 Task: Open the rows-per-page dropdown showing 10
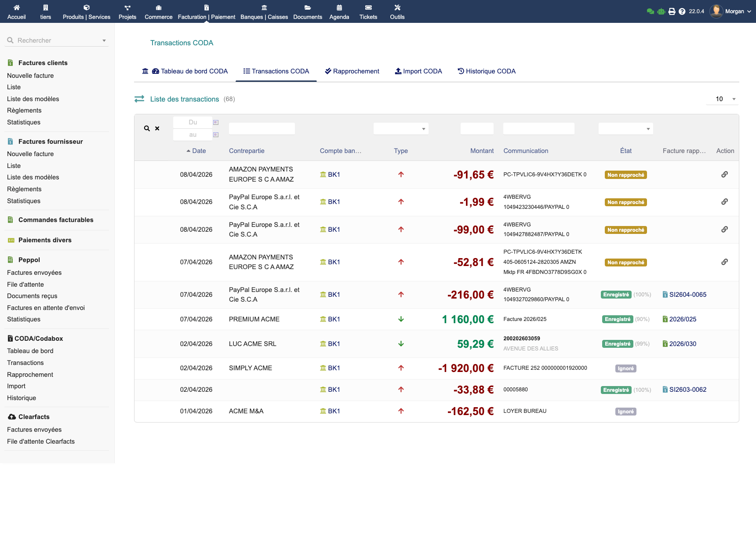[x=722, y=99]
